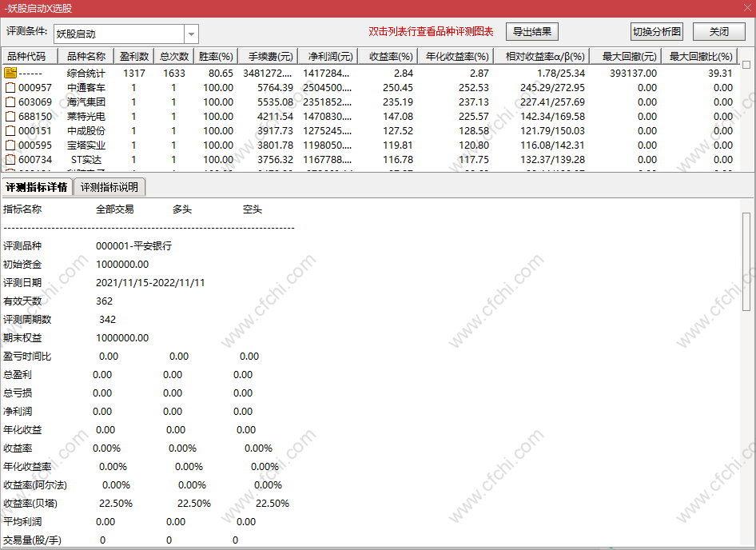This screenshot has height=550, width=756.
Task: Click the row icon next to 600734
Action: pyautogui.click(x=10, y=160)
